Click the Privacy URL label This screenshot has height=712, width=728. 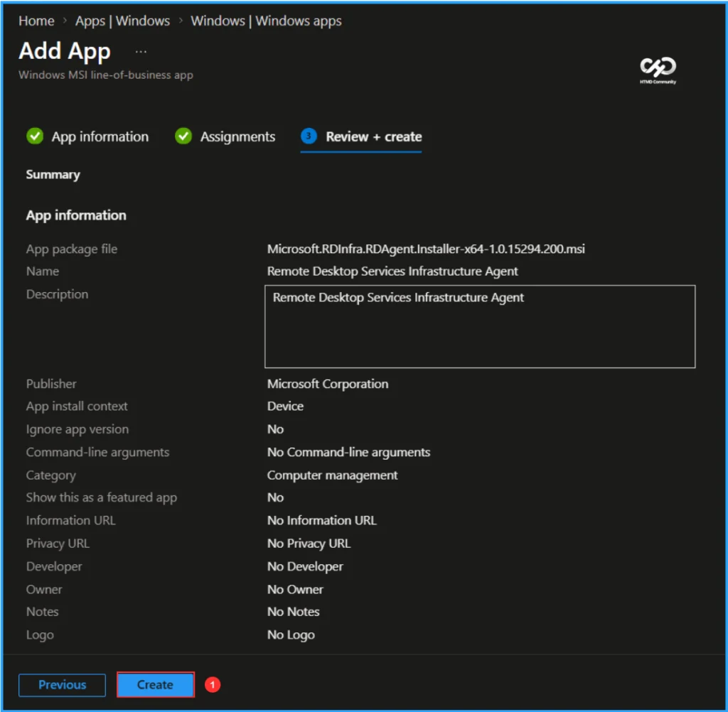click(58, 543)
